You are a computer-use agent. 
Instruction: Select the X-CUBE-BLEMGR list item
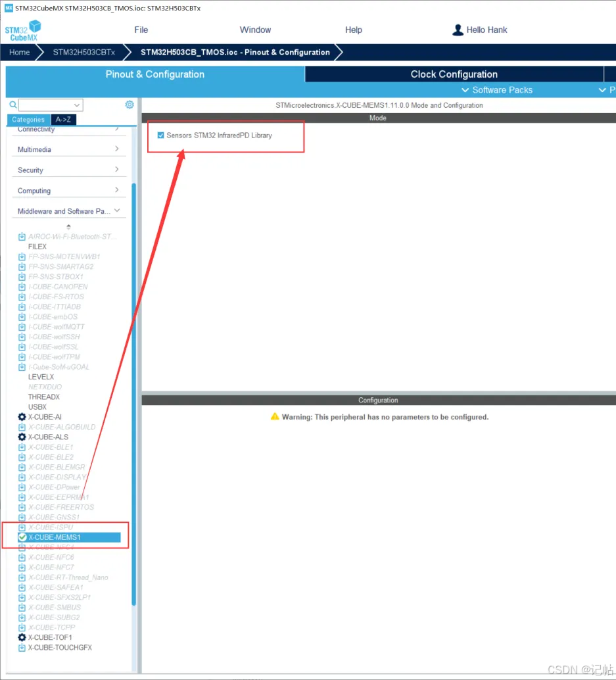[57, 467]
